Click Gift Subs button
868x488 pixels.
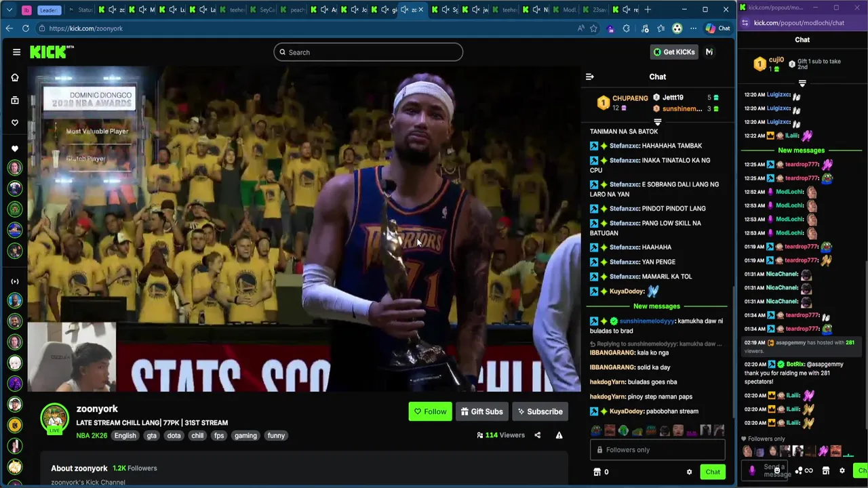(x=481, y=411)
